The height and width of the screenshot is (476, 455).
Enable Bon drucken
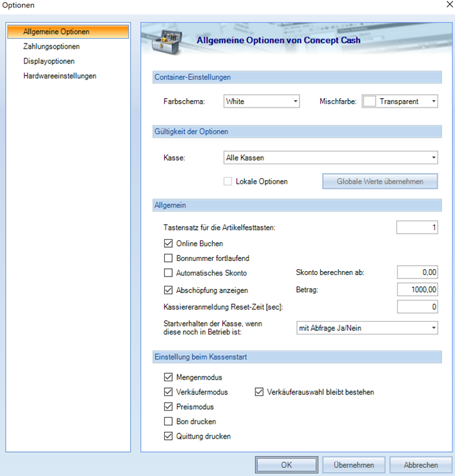coord(168,421)
